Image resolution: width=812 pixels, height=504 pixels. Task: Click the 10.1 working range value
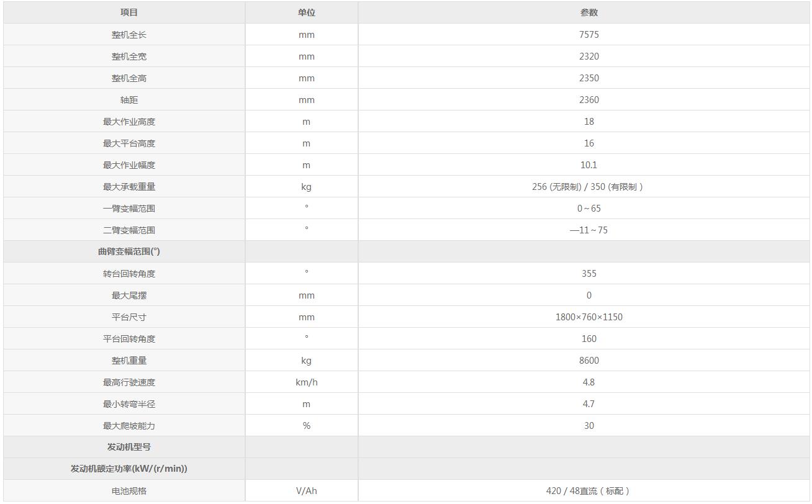pos(589,165)
